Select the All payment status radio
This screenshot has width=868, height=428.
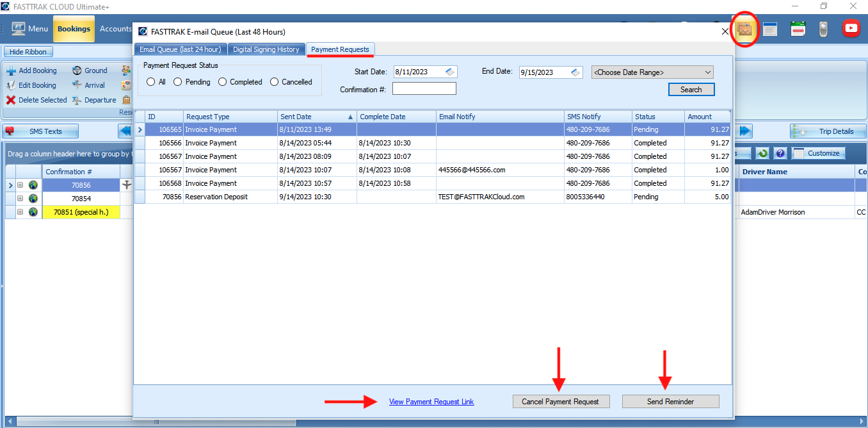[x=151, y=82]
